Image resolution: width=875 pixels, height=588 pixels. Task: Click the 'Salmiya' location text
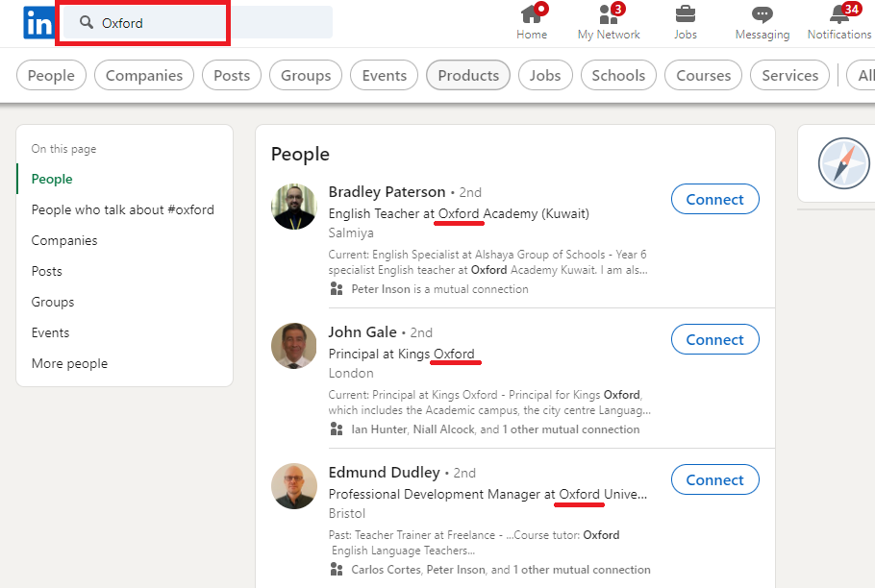351,233
